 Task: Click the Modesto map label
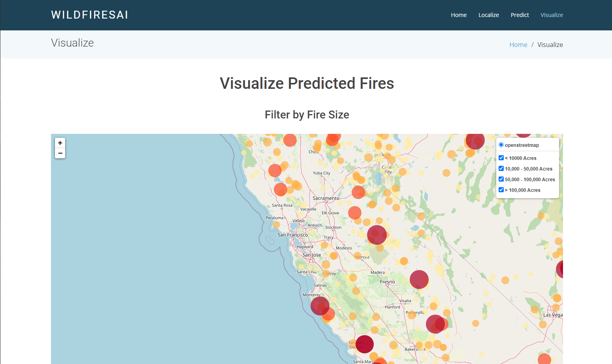point(344,248)
